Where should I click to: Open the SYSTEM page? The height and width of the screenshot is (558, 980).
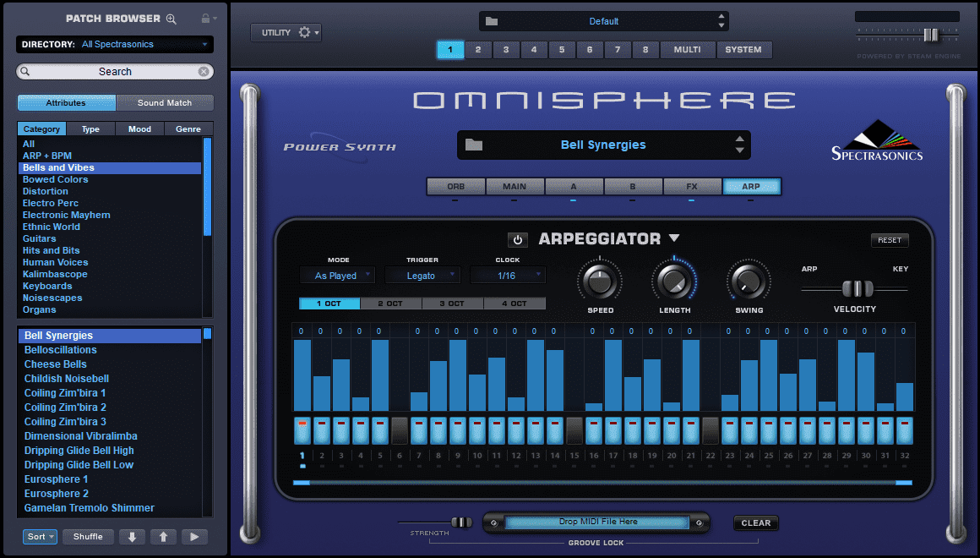coord(743,49)
